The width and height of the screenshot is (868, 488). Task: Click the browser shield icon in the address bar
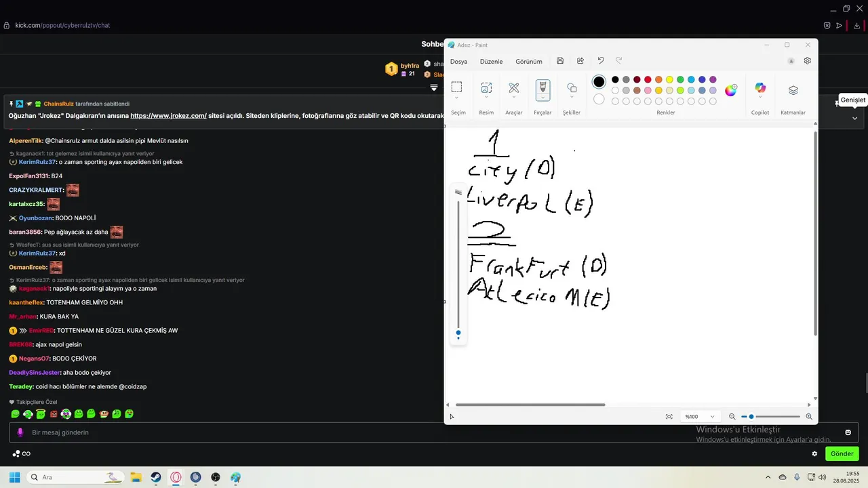(827, 26)
